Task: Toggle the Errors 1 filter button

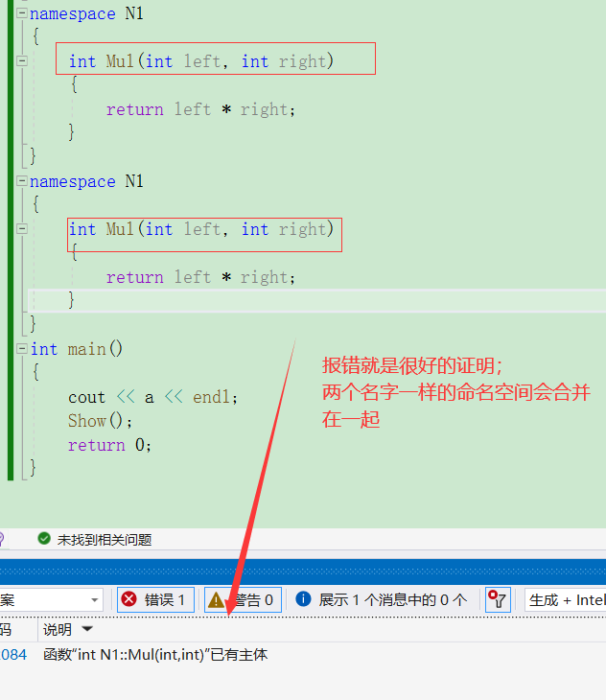Action: pos(155,599)
